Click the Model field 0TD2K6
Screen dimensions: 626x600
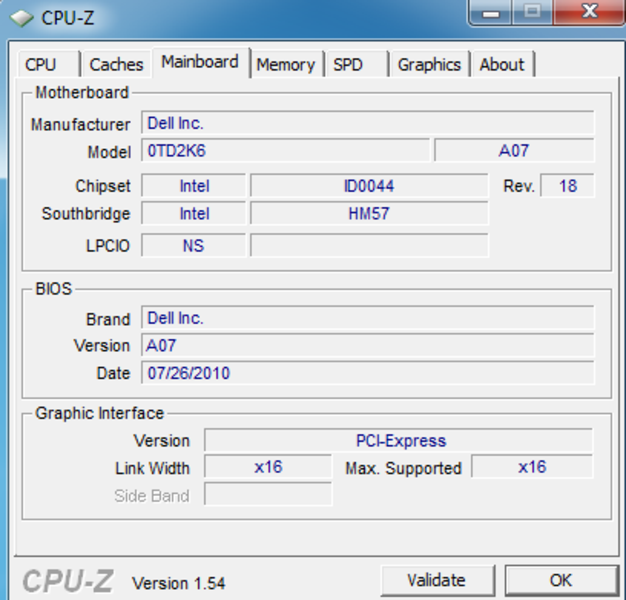[x=285, y=150]
